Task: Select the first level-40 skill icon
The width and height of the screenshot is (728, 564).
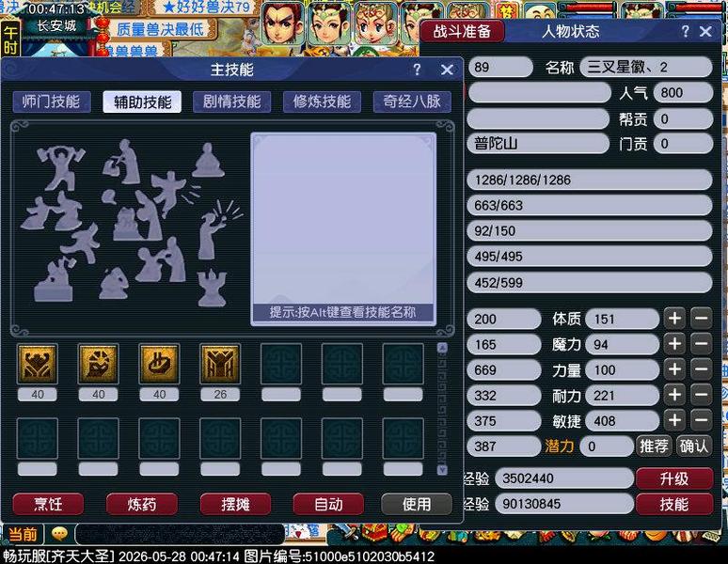Action: coord(37,364)
